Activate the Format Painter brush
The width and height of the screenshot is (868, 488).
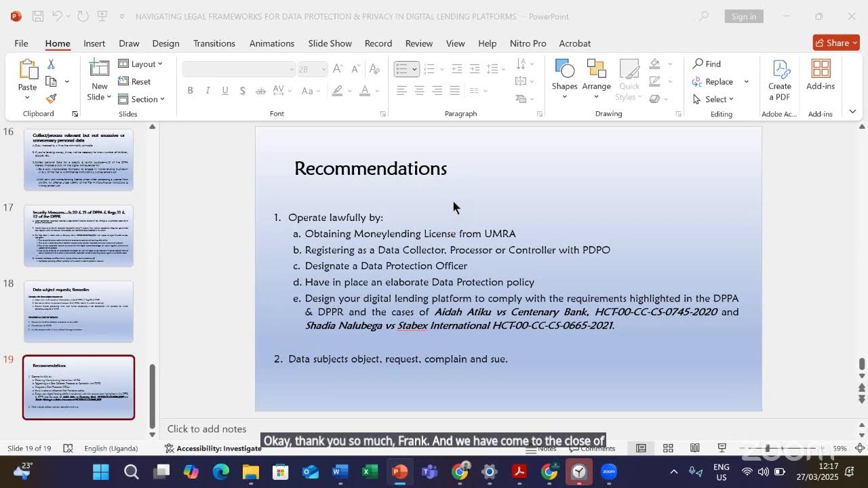pos(51,99)
